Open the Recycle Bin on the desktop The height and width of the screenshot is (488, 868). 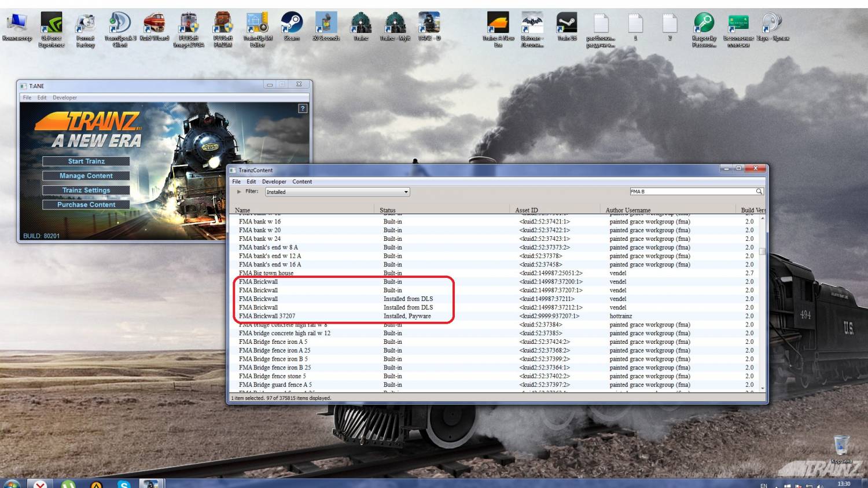841,450
